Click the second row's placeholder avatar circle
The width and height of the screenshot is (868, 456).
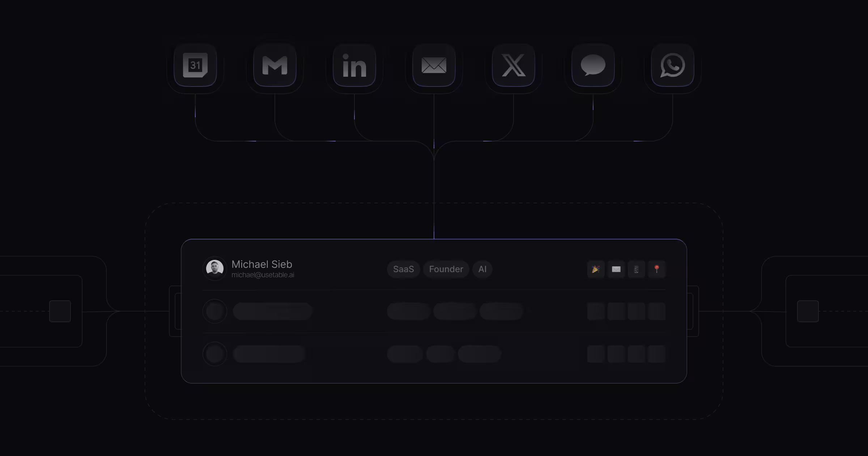pos(215,311)
